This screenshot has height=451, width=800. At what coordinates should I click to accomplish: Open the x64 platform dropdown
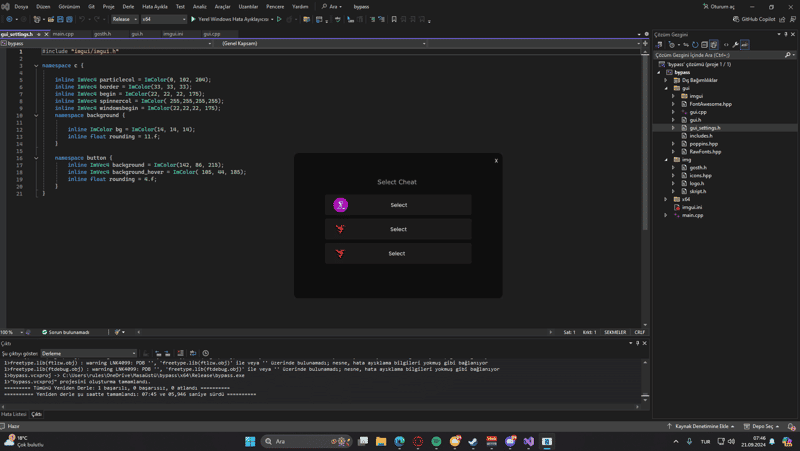point(164,19)
